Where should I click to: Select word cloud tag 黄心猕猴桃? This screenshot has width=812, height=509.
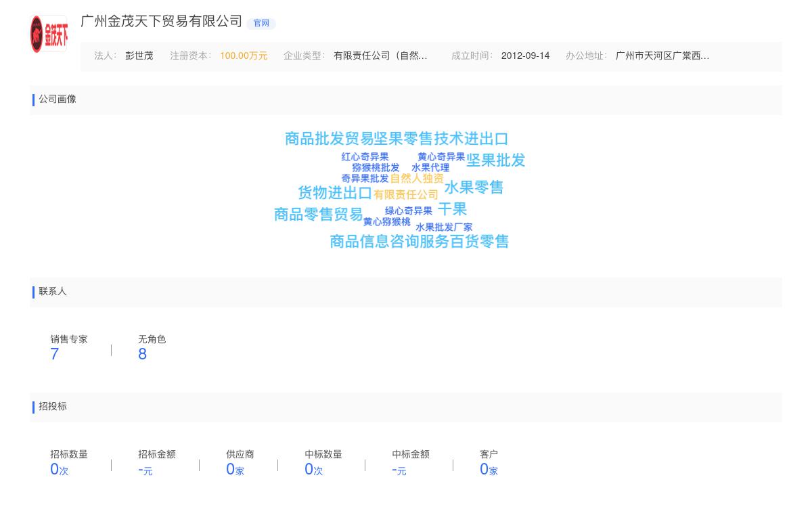point(387,222)
